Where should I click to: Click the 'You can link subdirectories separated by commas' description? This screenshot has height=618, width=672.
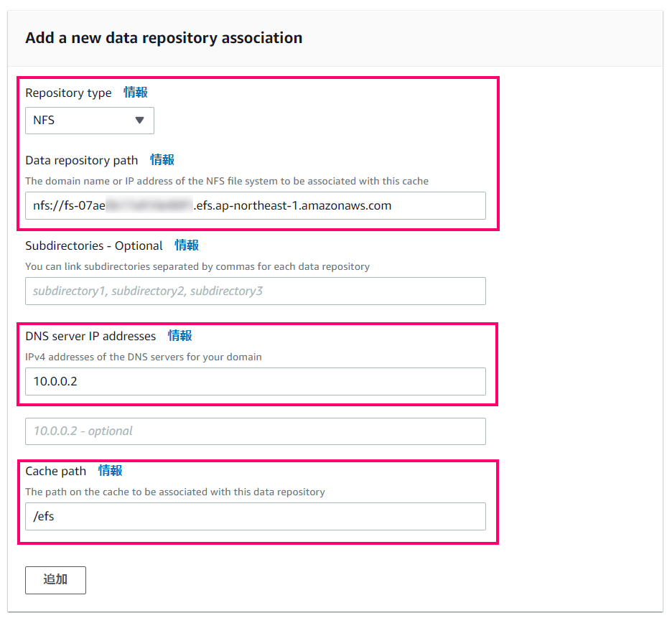point(197,266)
